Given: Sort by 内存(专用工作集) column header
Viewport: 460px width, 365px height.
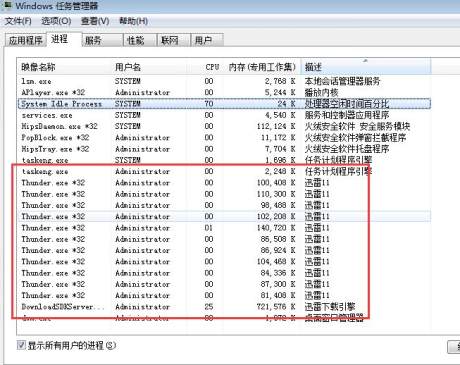Looking at the screenshot, I should (x=262, y=67).
